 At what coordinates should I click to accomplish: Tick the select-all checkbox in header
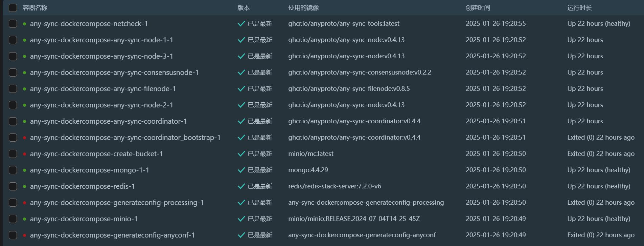(13, 8)
